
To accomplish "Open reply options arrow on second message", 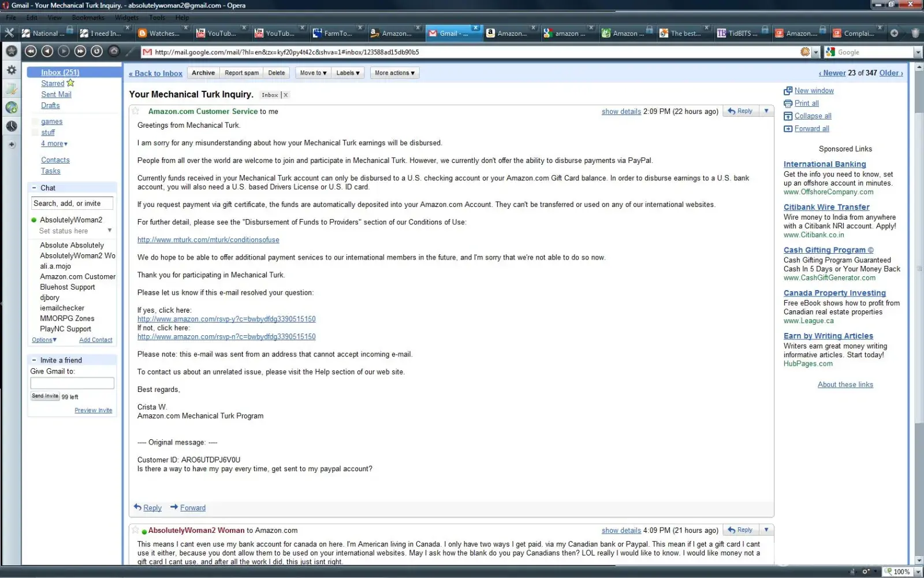I will click(x=766, y=530).
